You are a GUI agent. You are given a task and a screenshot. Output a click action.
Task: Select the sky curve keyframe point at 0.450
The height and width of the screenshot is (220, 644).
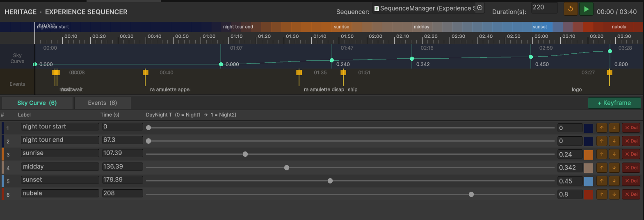click(531, 57)
